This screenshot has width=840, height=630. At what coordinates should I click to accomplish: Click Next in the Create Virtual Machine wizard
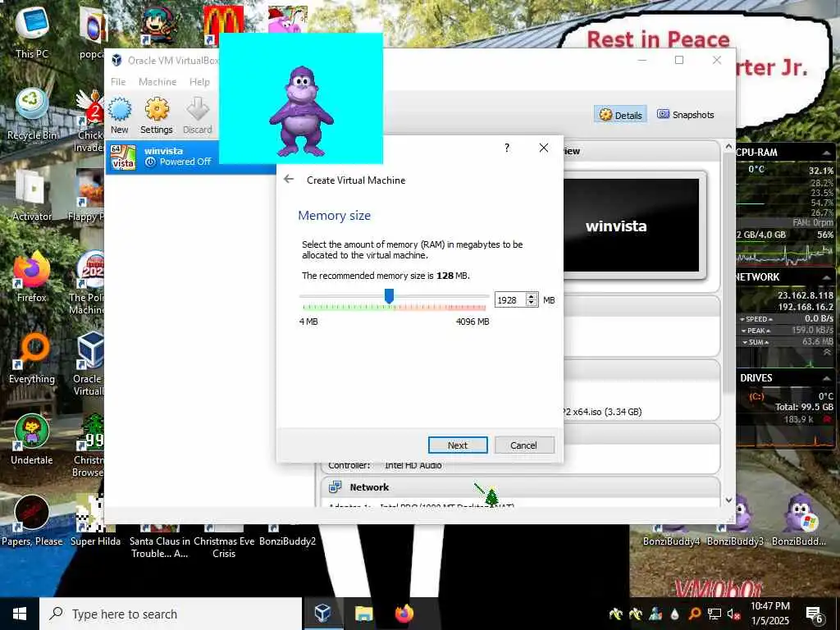click(x=458, y=445)
